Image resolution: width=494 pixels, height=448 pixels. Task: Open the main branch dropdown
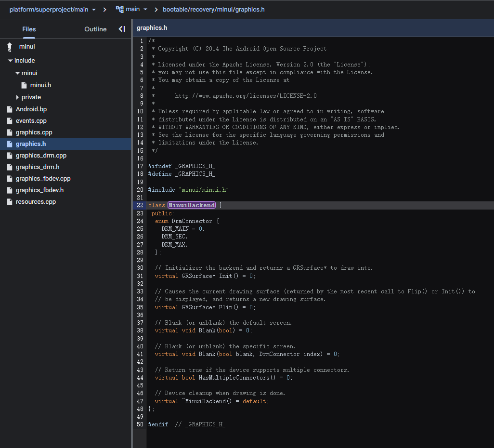click(x=144, y=10)
